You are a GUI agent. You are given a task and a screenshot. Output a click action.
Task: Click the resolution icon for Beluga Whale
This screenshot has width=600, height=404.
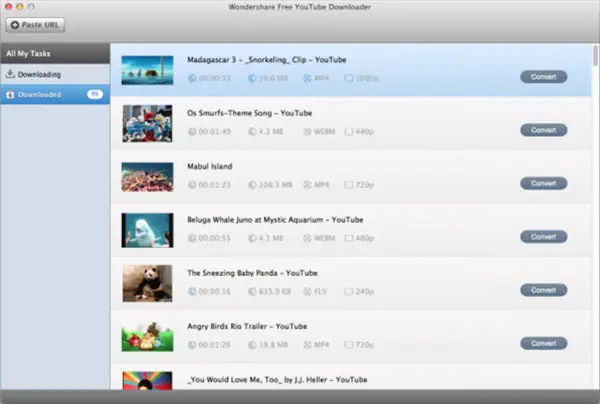(x=349, y=238)
